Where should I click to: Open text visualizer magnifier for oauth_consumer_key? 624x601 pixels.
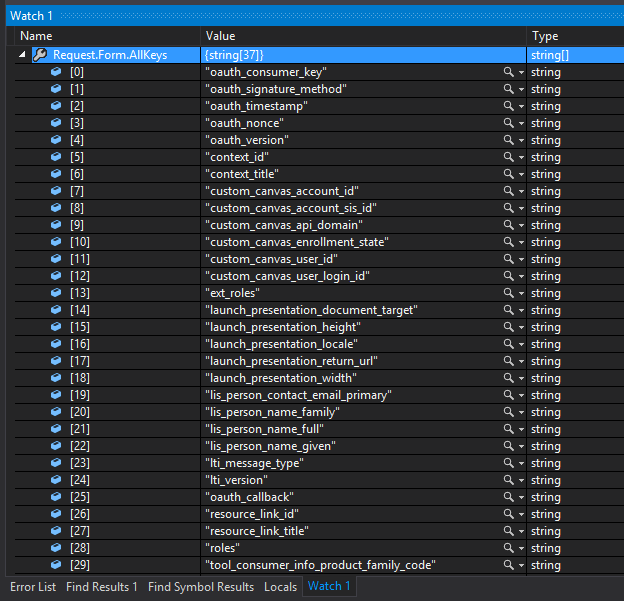[x=508, y=72]
